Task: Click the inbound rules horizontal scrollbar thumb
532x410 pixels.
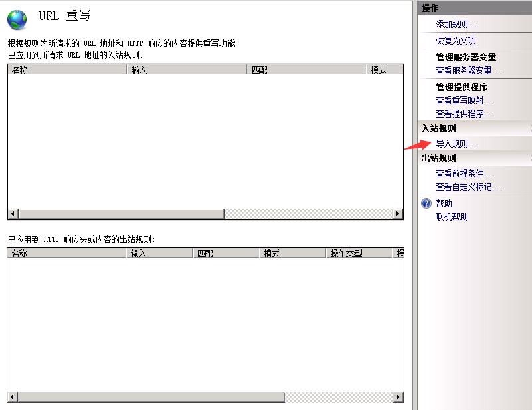Action: 121,214
